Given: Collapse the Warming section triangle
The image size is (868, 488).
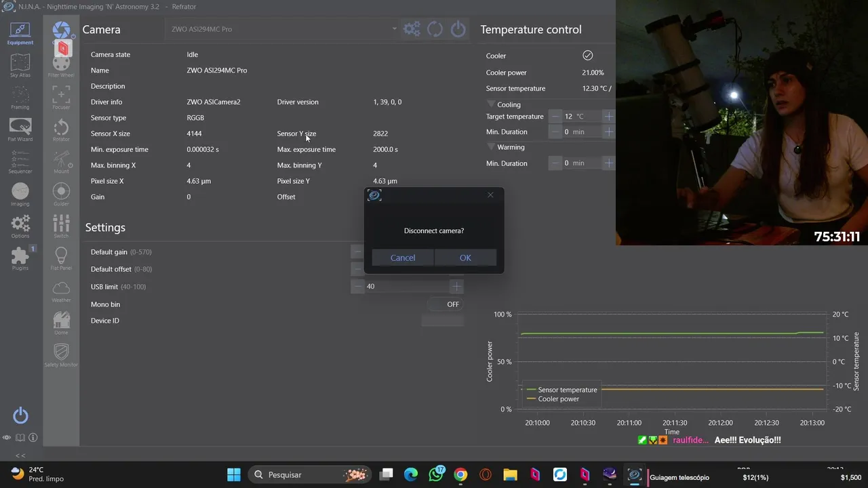Looking at the screenshot, I should (491, 147).
